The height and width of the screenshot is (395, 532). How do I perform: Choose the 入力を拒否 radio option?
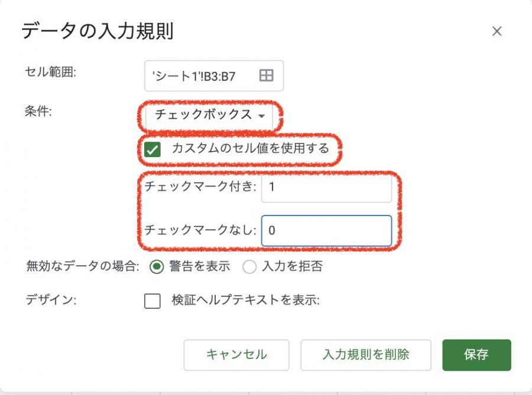(x=249, y=266)
